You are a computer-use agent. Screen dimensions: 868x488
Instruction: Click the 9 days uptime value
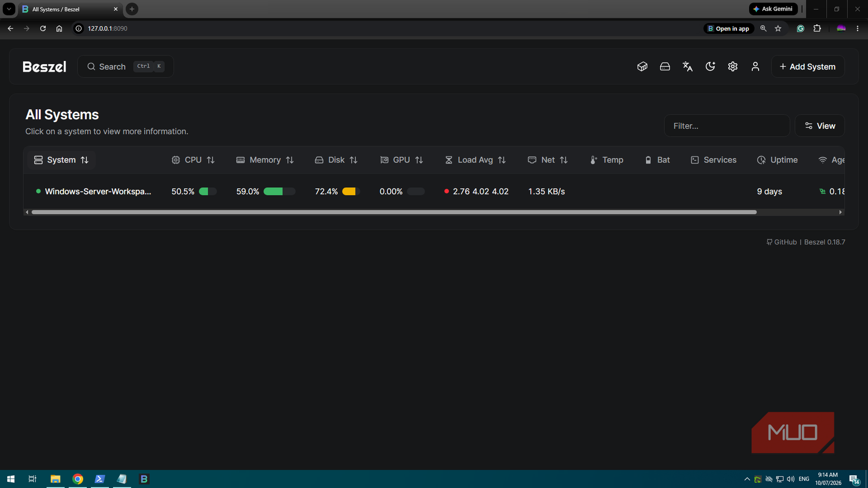click(769, 191)
